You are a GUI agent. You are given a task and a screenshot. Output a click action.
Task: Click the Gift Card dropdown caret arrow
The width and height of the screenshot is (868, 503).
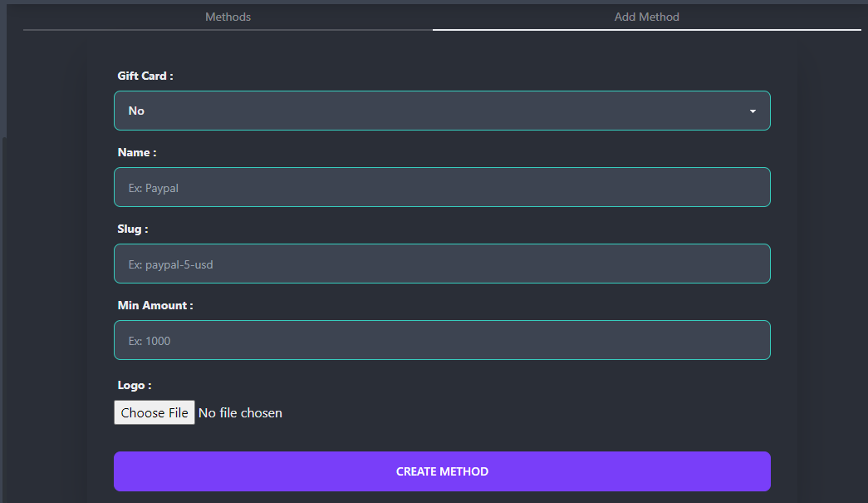point(753,110)
